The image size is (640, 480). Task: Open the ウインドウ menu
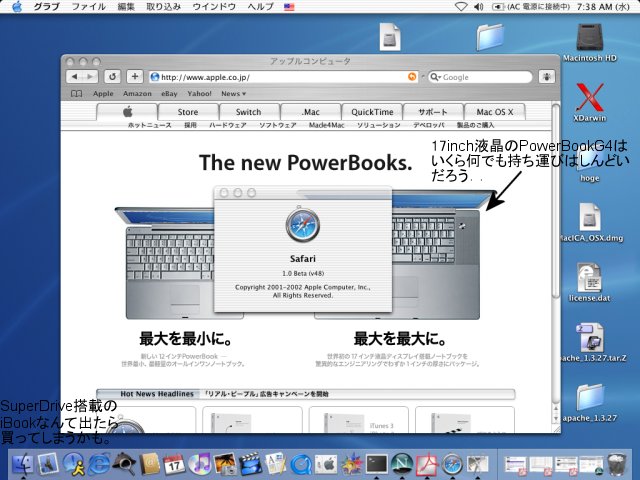[x=214, y=7]
